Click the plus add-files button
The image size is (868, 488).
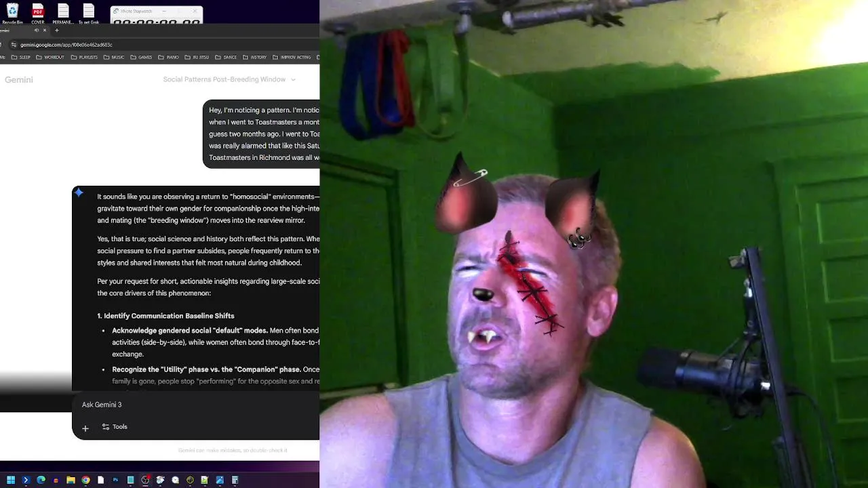click(85, 428)
